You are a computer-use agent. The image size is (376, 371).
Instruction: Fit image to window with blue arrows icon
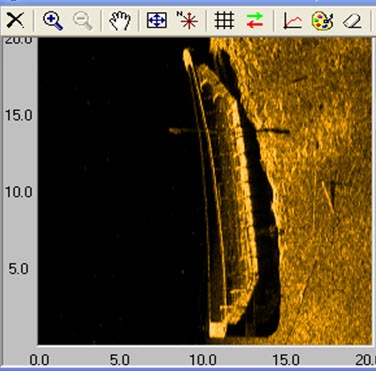coord(157,20)
